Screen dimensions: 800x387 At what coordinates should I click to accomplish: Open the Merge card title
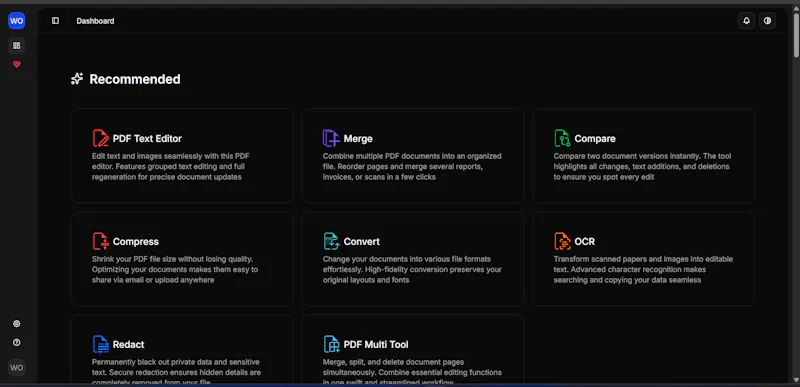coord(358,139)
